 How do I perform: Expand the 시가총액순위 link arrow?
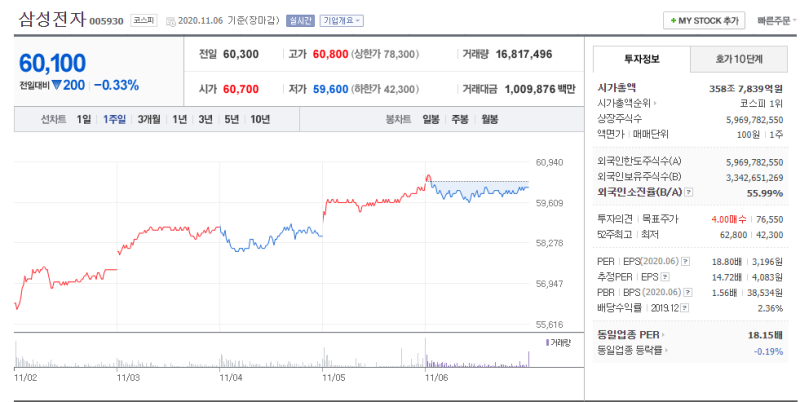[655, 104]
